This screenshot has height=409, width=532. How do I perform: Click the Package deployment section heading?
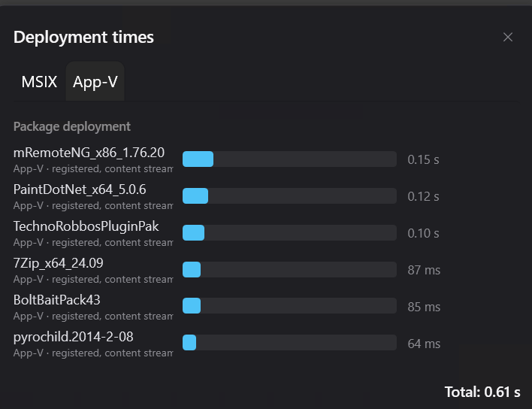[72, 126]
